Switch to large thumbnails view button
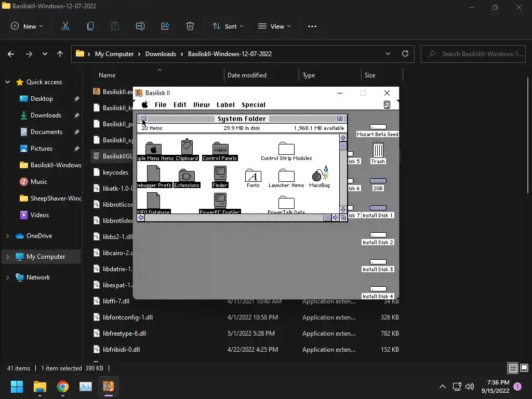Viewport: 532px width, 399px height. click(524, 368)
